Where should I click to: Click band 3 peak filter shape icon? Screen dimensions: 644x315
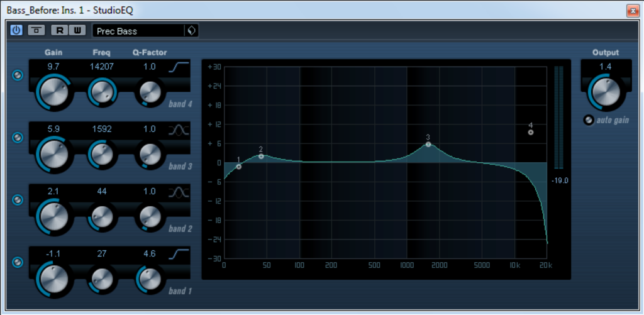[179, 130]
